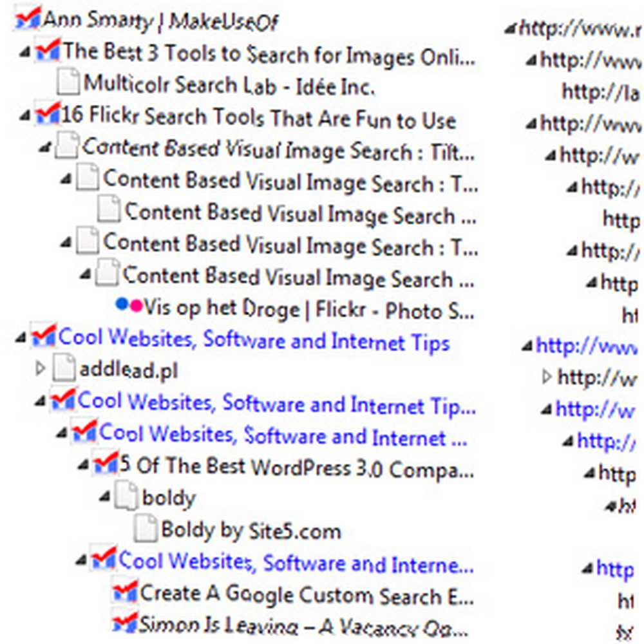Image resolution: width=644 pixels, height=644 pixels.
Task: Select 5 Of The Best WordPress 3.0 Compa...
Action: click(296, 467)
